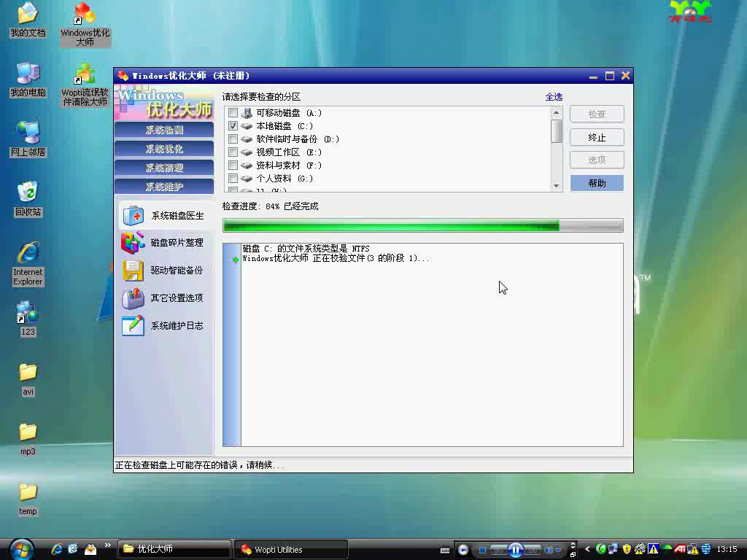747x560 pixels.
Task: Check 视频工作区 (E:) partition
Action: [x=233, y=152]
